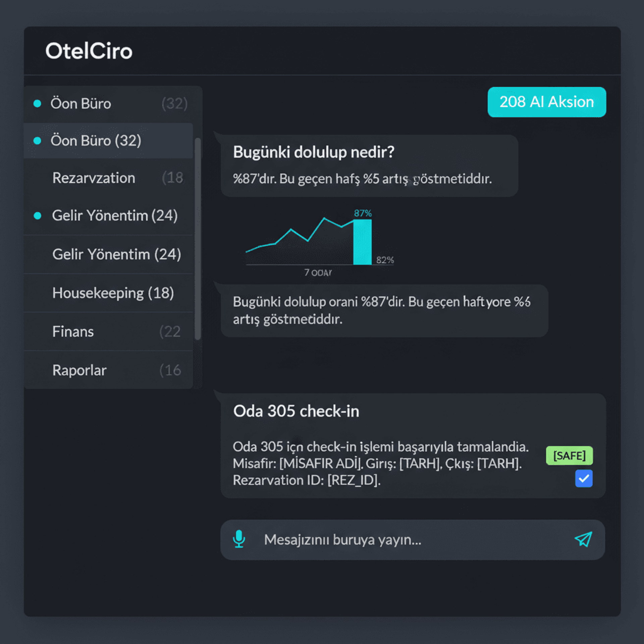Click the microphone icon for voice input
644x644 pixels.
(239, 540)
